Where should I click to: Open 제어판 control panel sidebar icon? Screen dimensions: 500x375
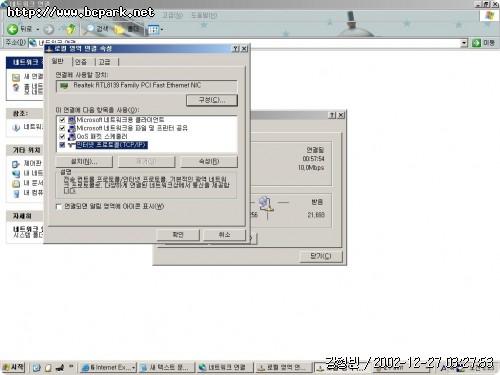(16, 164)
